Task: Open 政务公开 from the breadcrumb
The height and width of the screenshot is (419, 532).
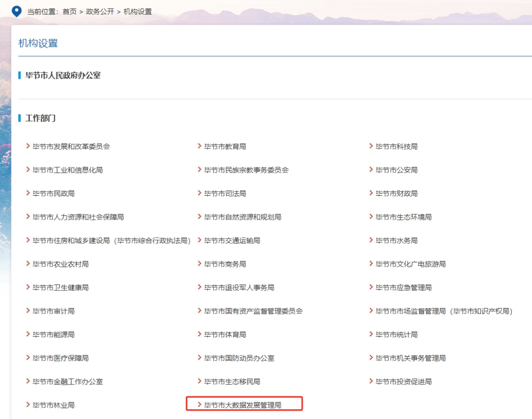Action: [100, 11]
